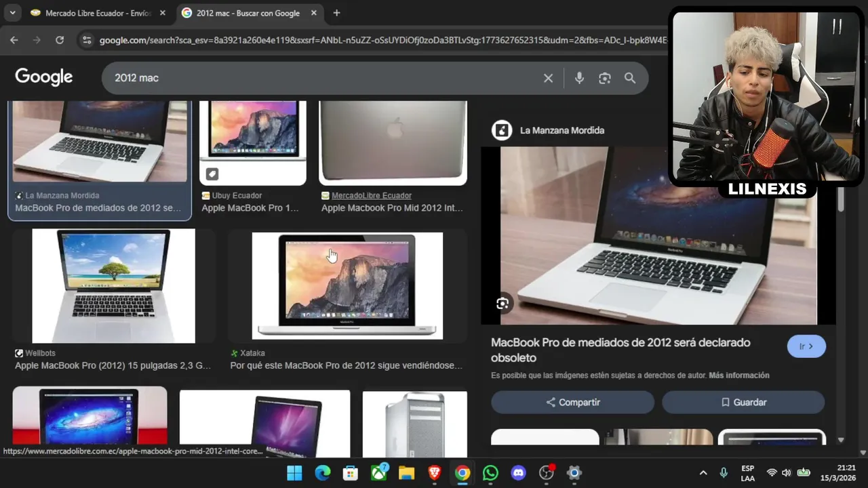868x488 pixels.
Task: Clear the search query with X
Action: coord(548,78)
